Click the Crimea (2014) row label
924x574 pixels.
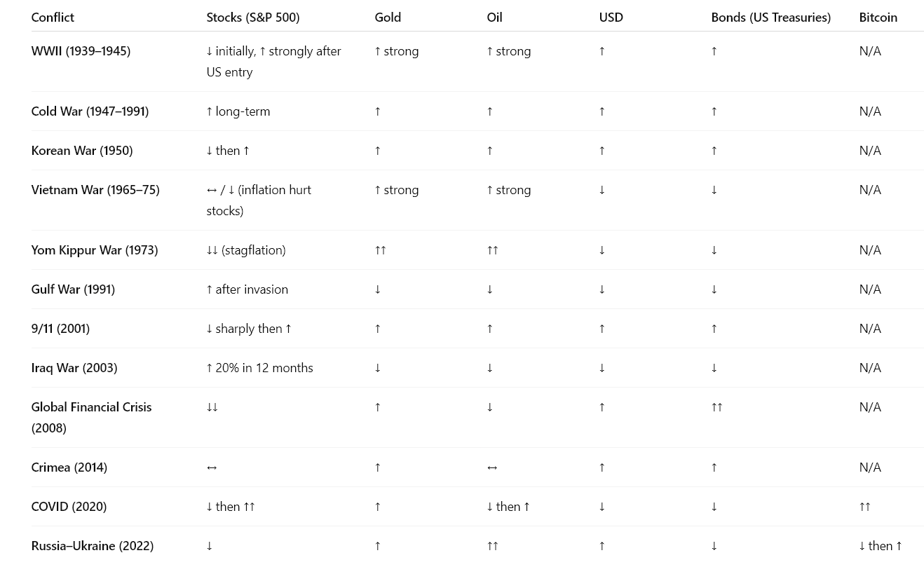69,467
